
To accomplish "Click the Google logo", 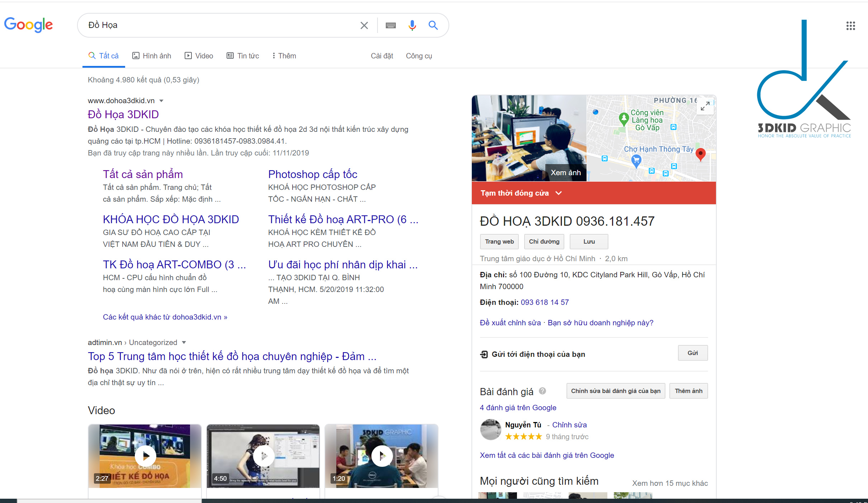I will coord(28,24).
